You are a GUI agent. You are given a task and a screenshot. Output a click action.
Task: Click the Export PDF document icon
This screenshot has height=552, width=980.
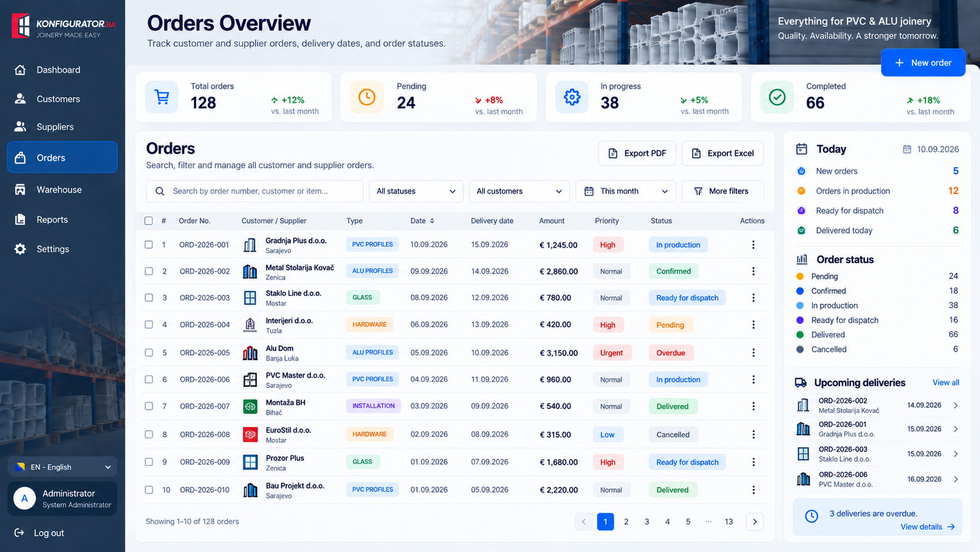click(613, 153)
